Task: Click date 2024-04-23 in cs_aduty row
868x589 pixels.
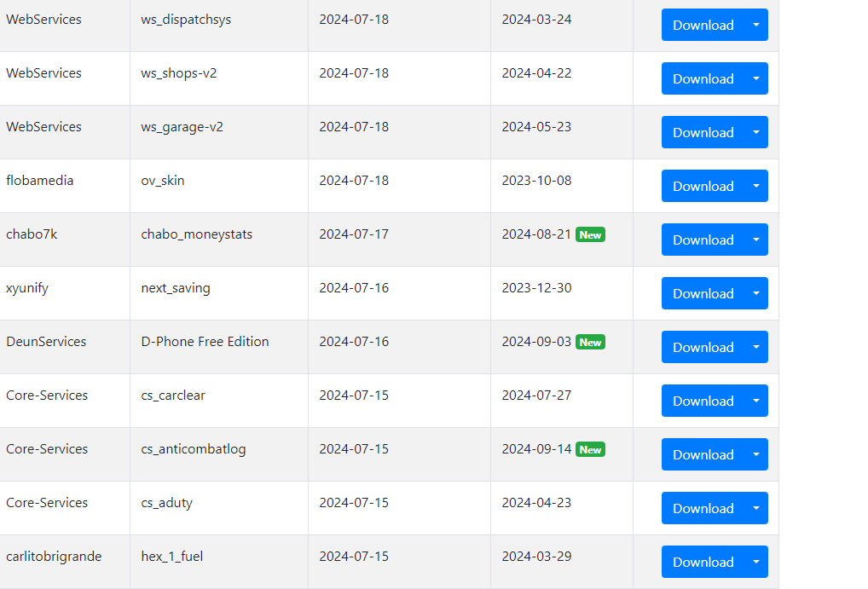Action: pyautogui.click(x=536, y=503)
